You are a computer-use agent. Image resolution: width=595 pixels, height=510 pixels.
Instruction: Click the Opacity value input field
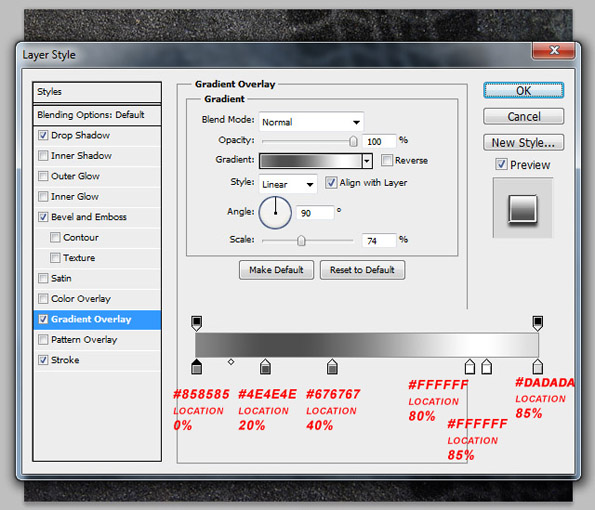[x=379, y=142]
